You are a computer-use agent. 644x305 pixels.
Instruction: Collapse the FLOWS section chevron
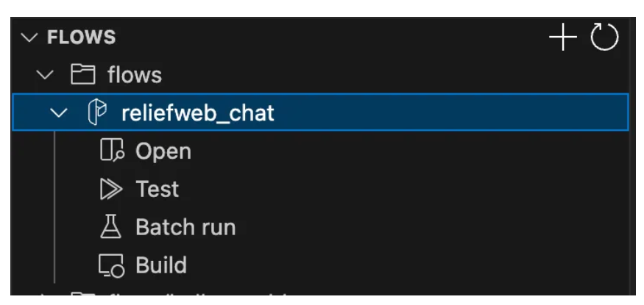tap(29, 37)
